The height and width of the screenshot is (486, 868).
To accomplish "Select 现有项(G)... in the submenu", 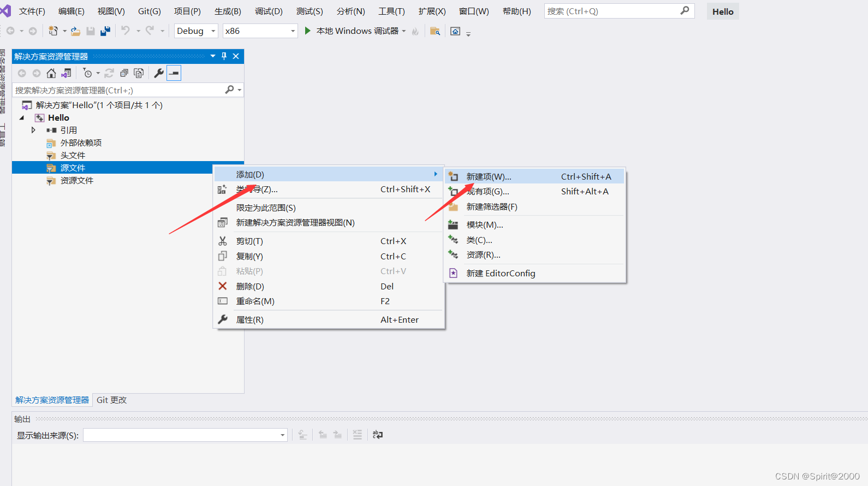I will click(x=534, y=191).
